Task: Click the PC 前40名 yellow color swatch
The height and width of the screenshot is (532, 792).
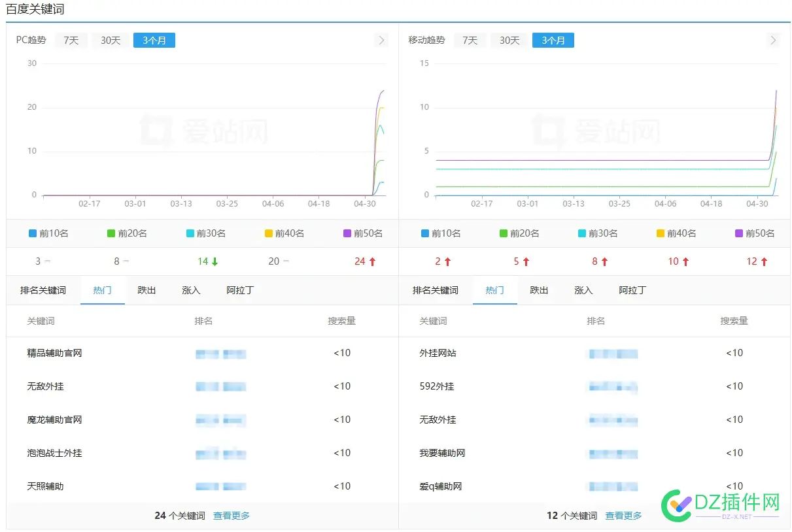Action: (x=269, y=233)
